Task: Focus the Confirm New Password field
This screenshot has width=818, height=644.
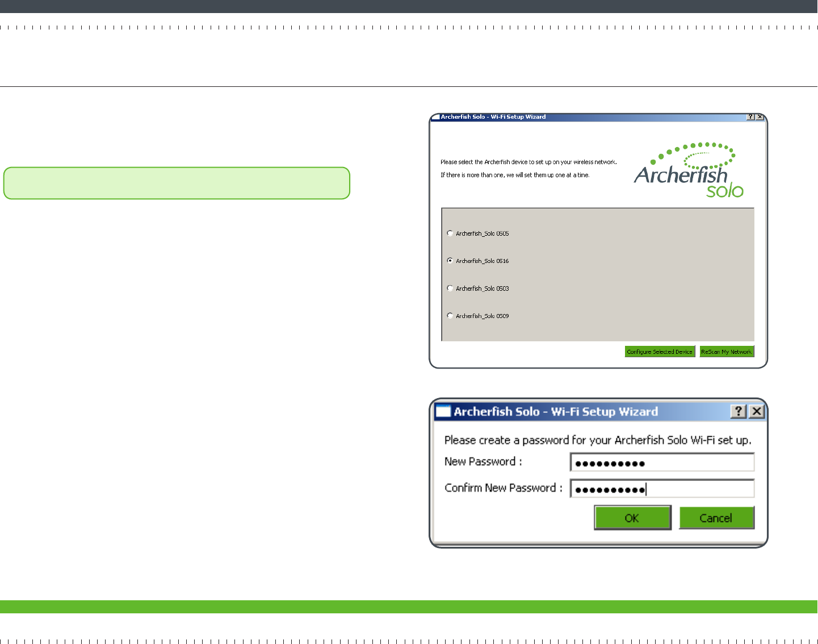Action: pos(662,488)
